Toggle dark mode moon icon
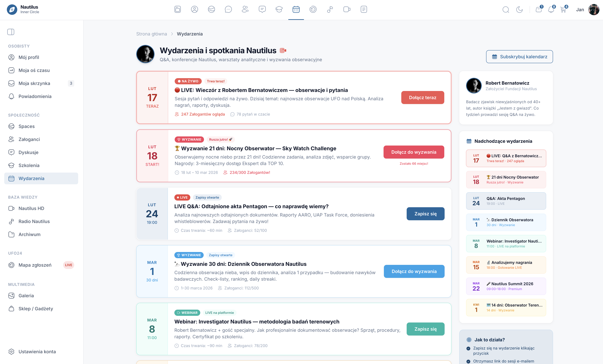Viewport: 603px width, 364px height. pos(519,10)
